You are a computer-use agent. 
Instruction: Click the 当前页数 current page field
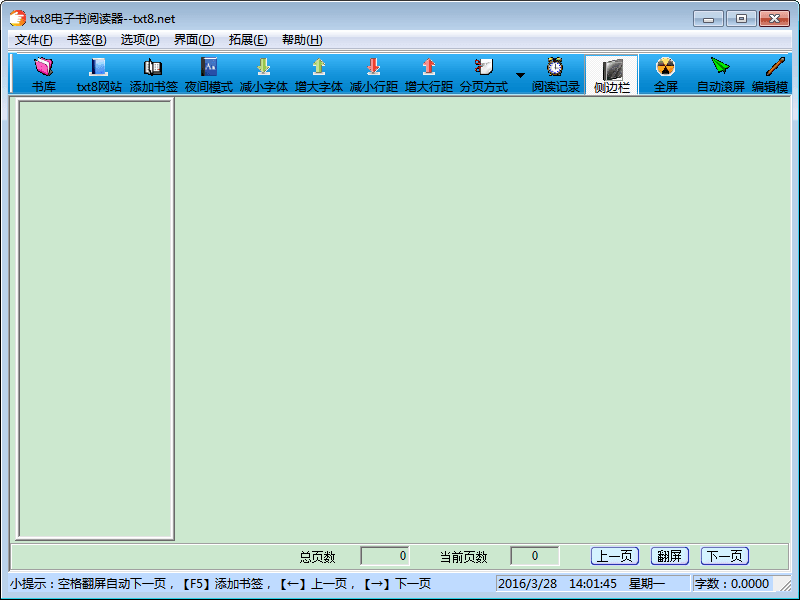click(534, 556)
